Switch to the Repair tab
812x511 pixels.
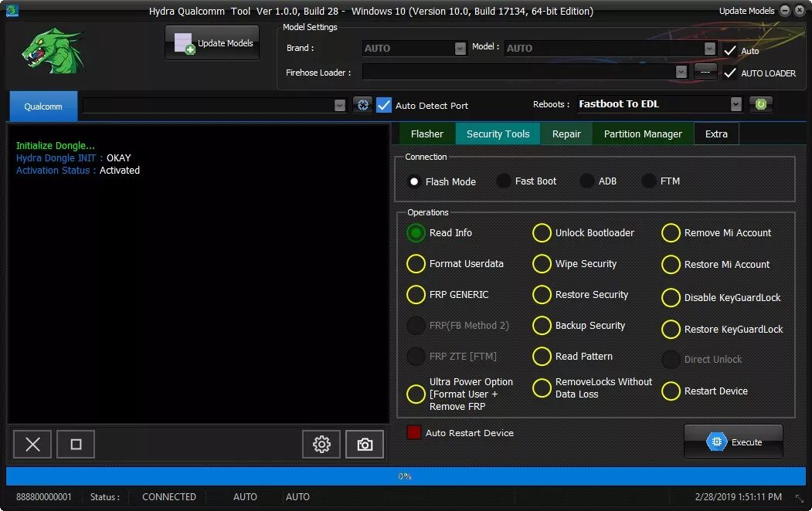tap(566, 134)
